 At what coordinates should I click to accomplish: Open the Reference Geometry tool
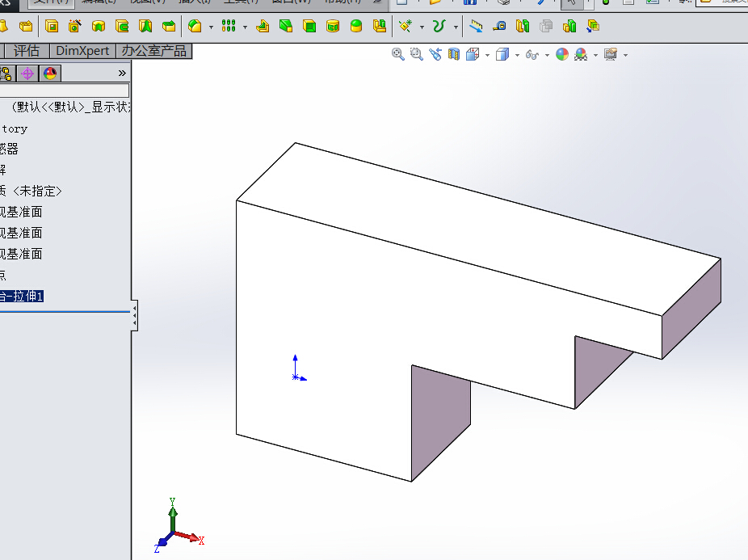(x=406, y=26)
